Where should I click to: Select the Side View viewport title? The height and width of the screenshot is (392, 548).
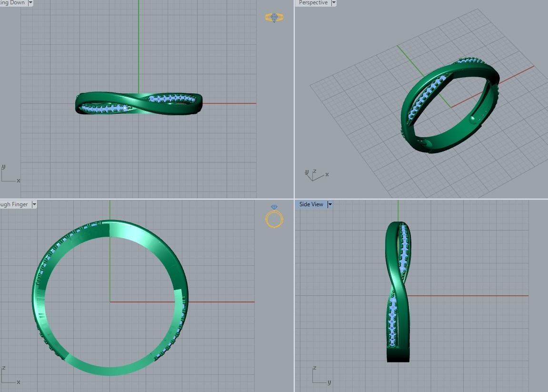[x=311, y=204]
